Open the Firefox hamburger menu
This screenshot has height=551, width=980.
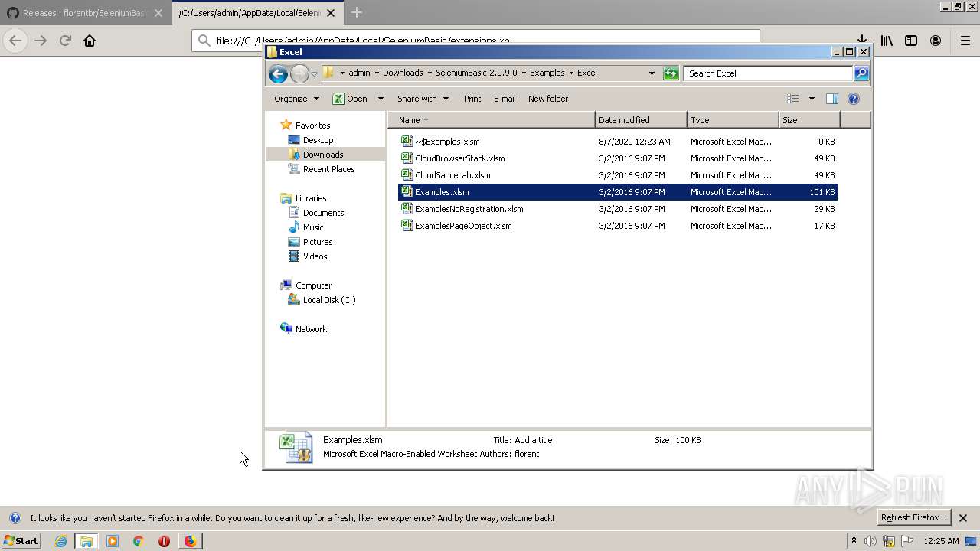coord(965,41)
